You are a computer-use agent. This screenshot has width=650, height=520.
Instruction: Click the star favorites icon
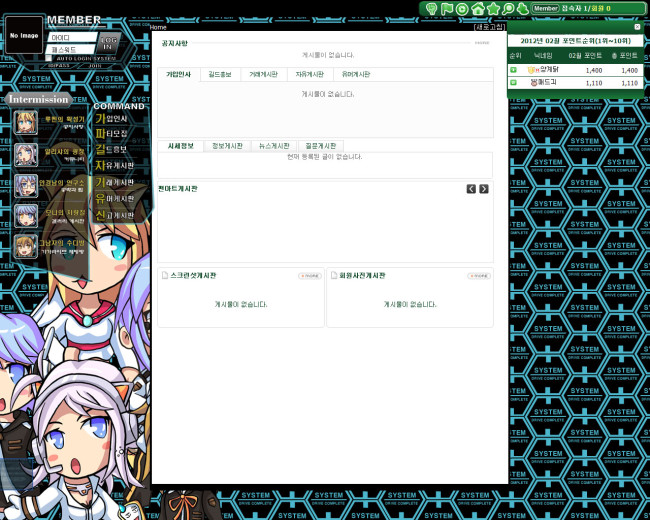[x=493, y=9]
